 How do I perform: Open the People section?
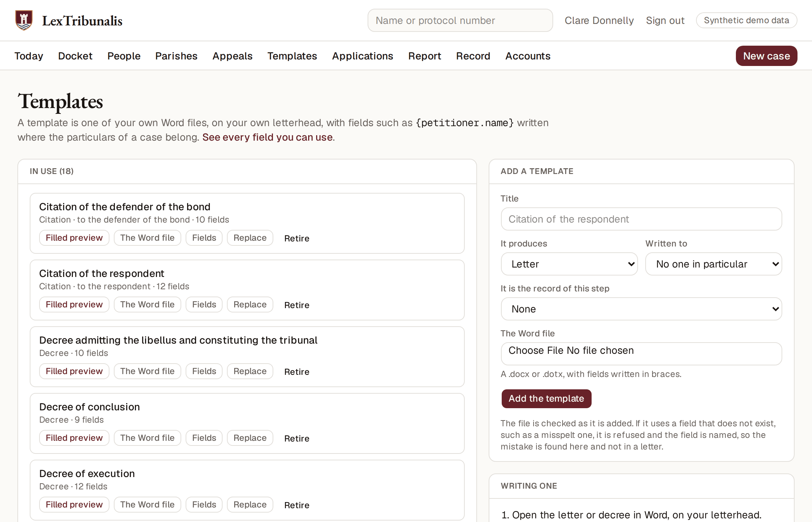(124, 56)
